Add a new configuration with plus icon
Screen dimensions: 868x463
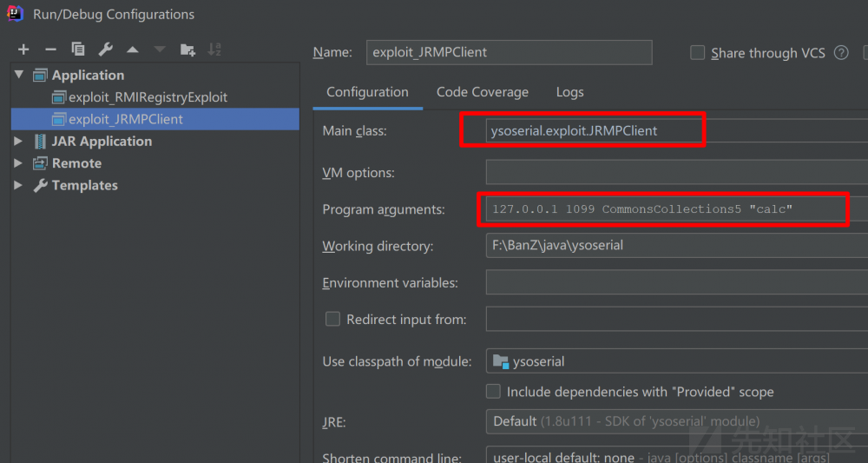(23, 50)
